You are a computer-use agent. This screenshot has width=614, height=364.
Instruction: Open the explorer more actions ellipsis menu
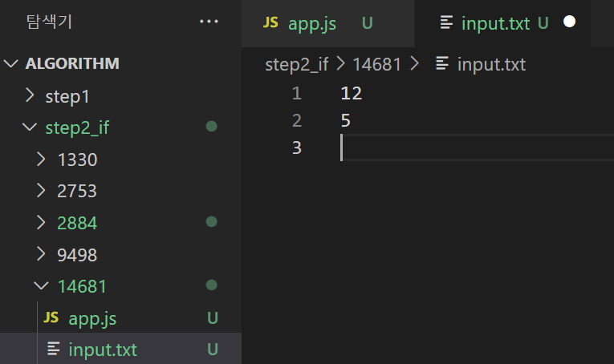click(x=209, y=22)
